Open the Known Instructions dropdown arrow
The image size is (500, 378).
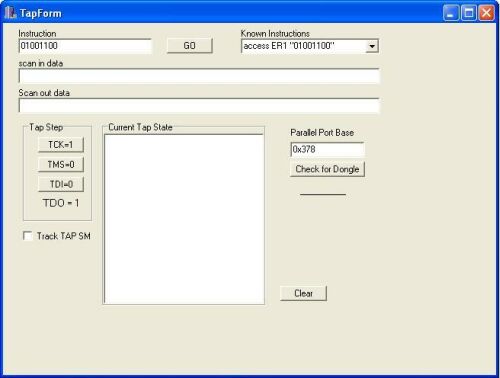pyautogui.click(x=372, y=46)
